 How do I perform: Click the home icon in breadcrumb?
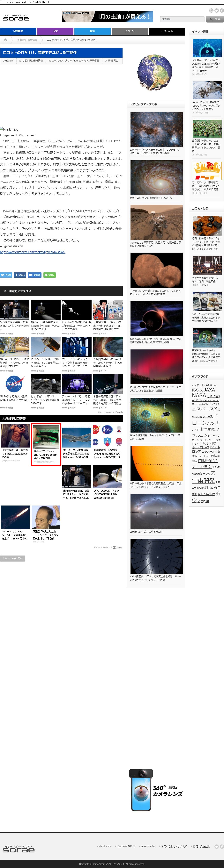6,40
